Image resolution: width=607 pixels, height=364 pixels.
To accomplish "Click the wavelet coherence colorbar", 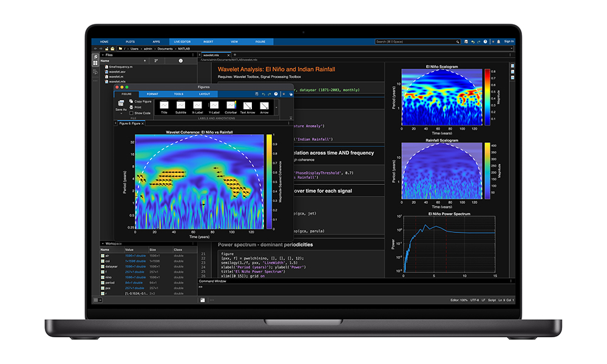I will click(269, 181).
